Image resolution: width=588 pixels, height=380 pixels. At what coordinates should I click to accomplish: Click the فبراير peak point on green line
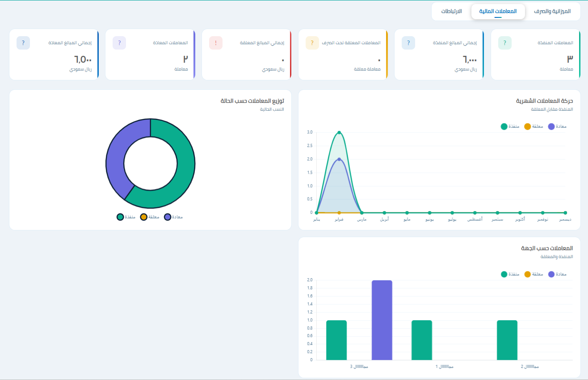[x=339, y=132]
